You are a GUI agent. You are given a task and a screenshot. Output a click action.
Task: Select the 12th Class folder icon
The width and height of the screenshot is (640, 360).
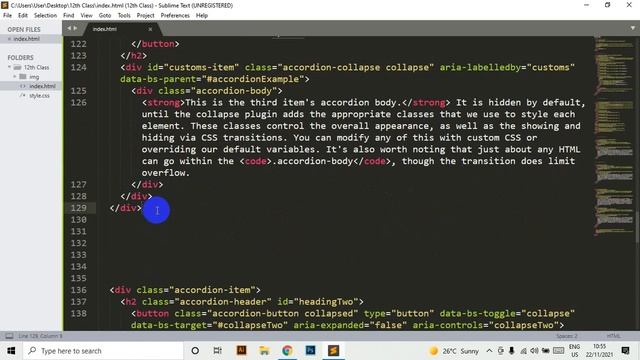pos(17,67)
